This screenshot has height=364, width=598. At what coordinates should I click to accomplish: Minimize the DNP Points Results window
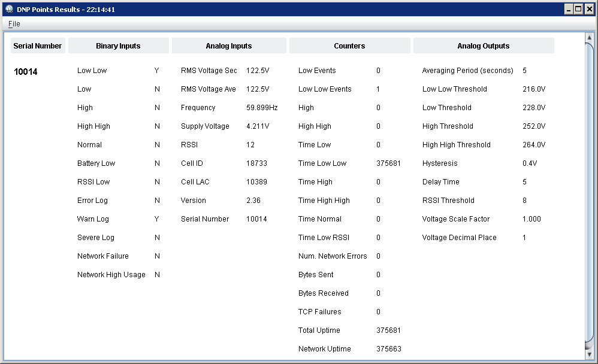569,9
